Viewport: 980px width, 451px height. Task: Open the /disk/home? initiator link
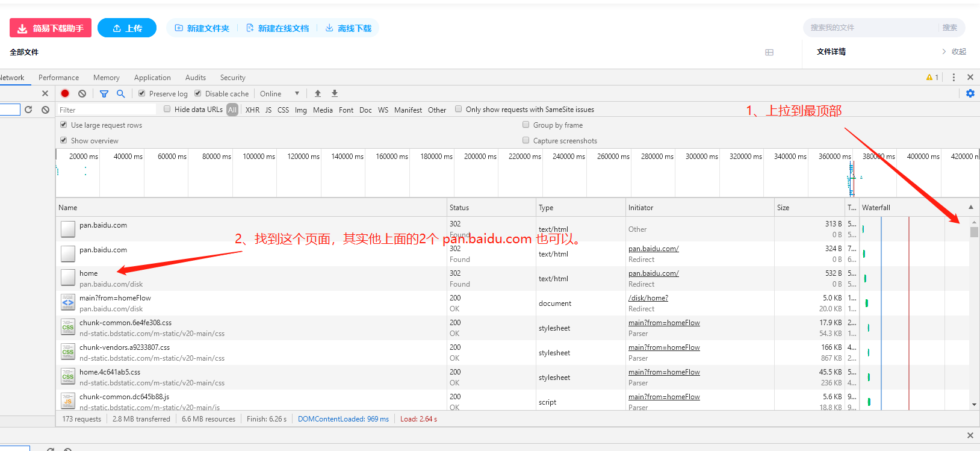tap(648, 297)
